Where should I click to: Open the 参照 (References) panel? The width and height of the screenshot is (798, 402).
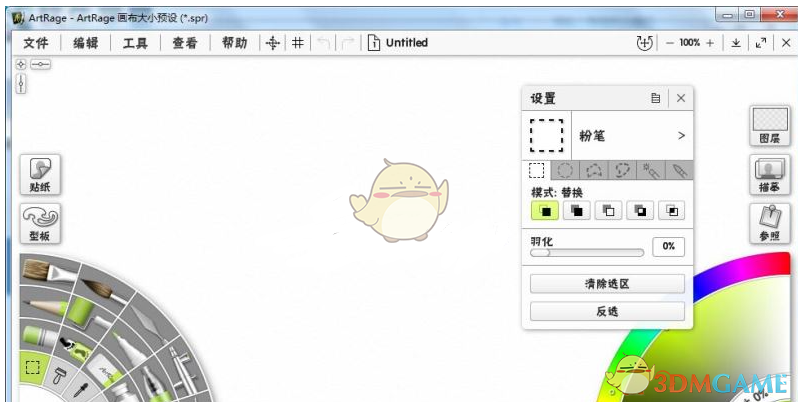(x=770, y=224)
